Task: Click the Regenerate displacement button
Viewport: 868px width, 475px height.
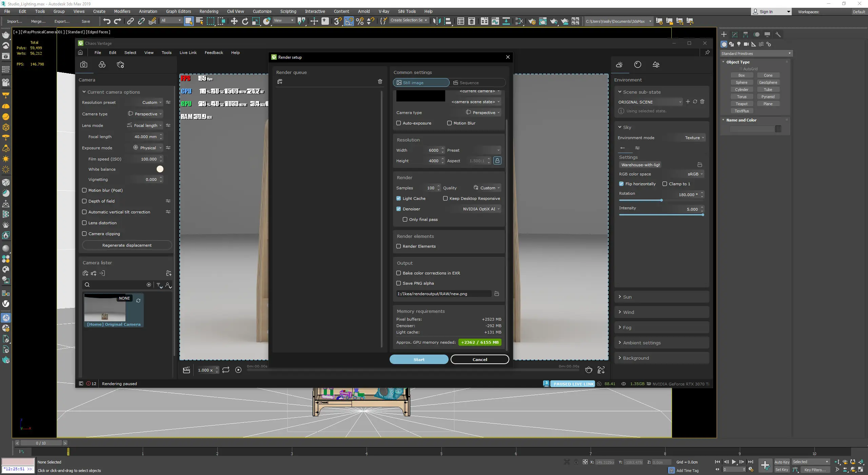Action: click(x=127, y=245)
